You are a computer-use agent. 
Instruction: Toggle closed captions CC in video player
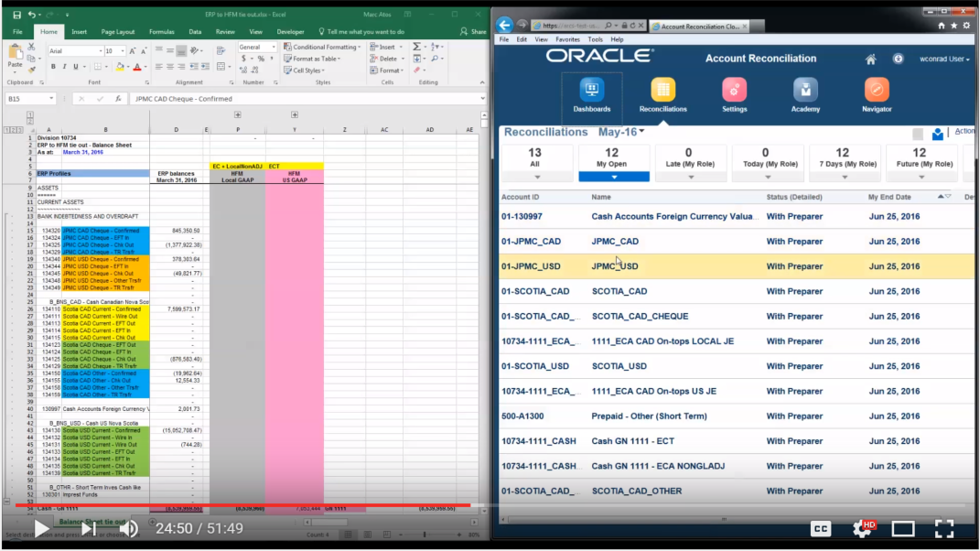[x=821, y=529]
